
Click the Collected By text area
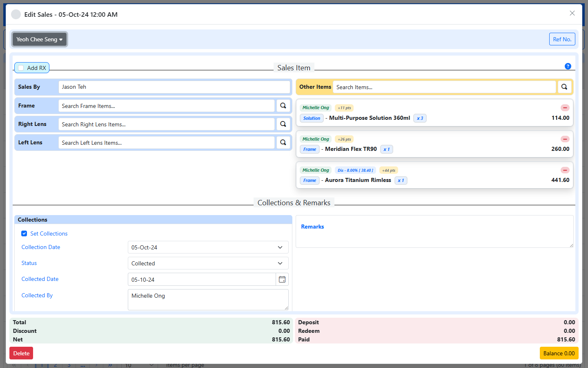[x=208, y=300]
